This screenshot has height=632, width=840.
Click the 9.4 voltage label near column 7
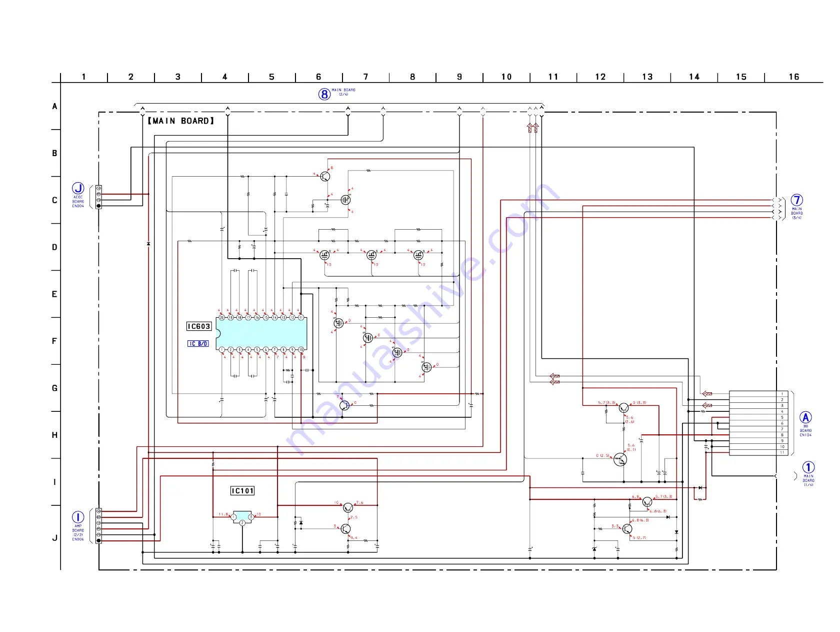(x=354, y=538)
